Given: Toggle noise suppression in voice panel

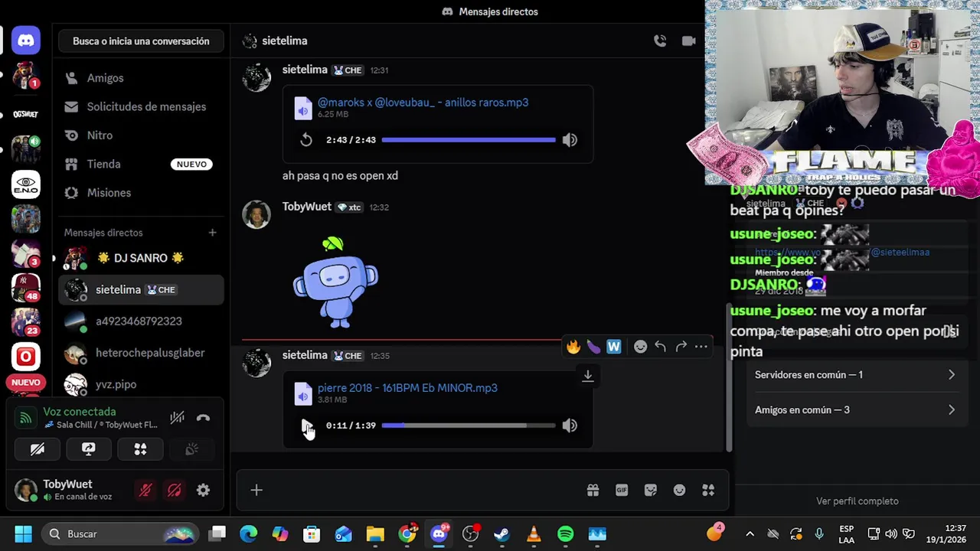Looking at the screenshot, I should coord(177,418).
